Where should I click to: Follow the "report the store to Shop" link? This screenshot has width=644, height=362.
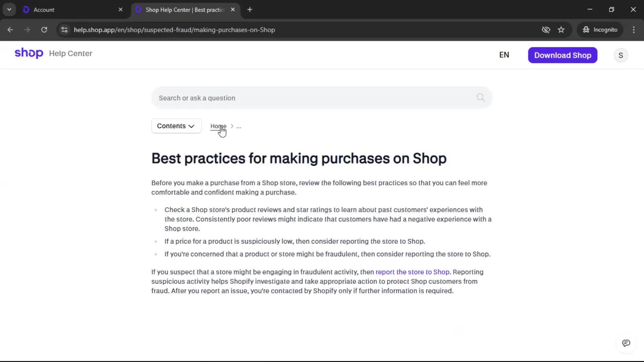click(412, 272)
